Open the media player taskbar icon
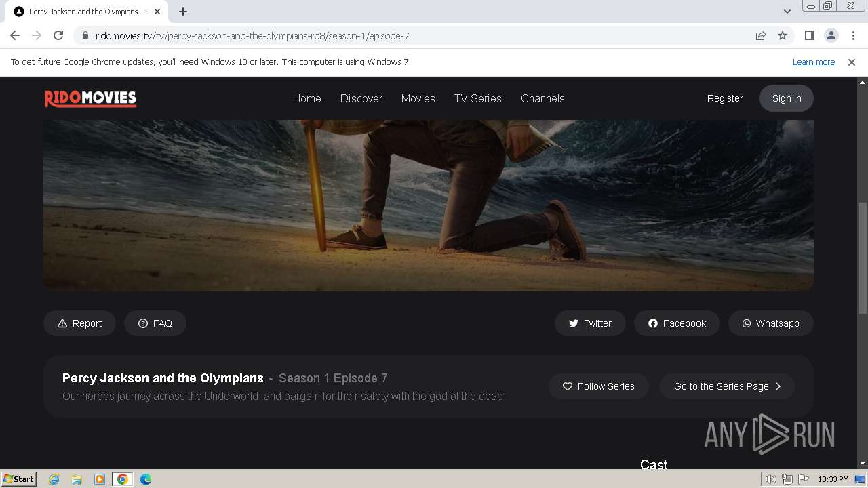 (100, 479)
